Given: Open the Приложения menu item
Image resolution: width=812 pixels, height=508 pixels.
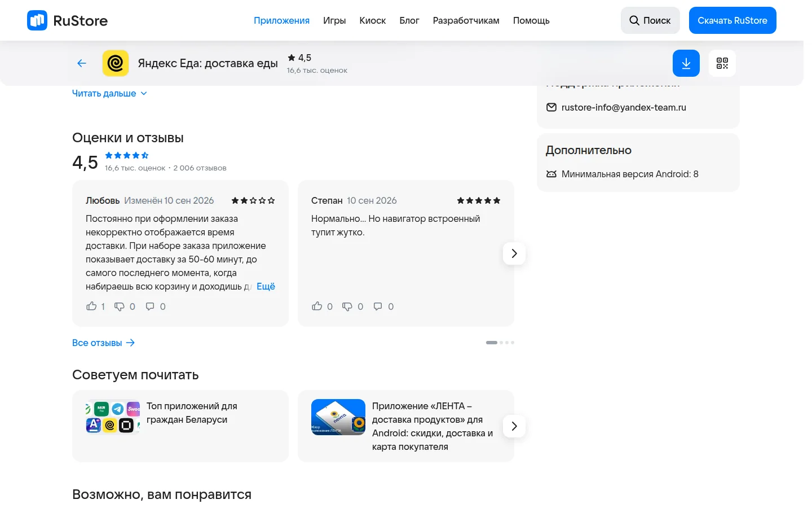Looking at the screenshot, I should coord(281,20).
